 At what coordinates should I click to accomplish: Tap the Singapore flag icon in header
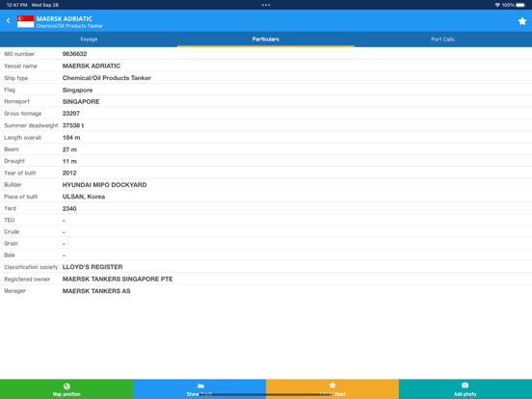pyautogui.click(x=25, y=21)
